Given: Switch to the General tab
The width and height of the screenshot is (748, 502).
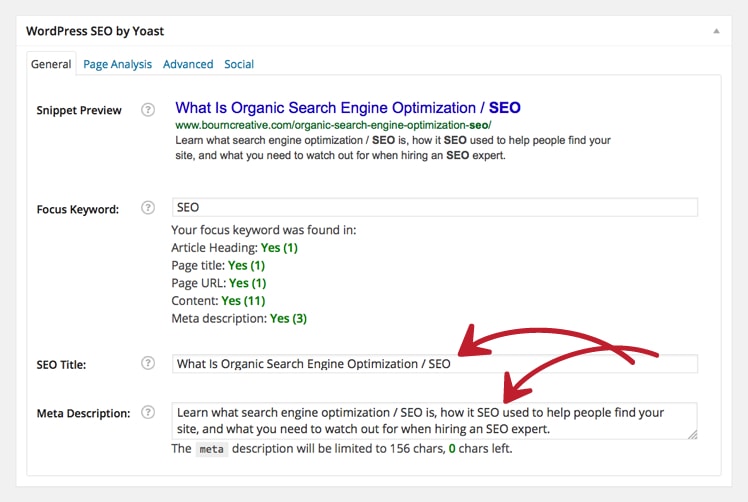Looking at the screenshot, I should [x=51, y=64].
